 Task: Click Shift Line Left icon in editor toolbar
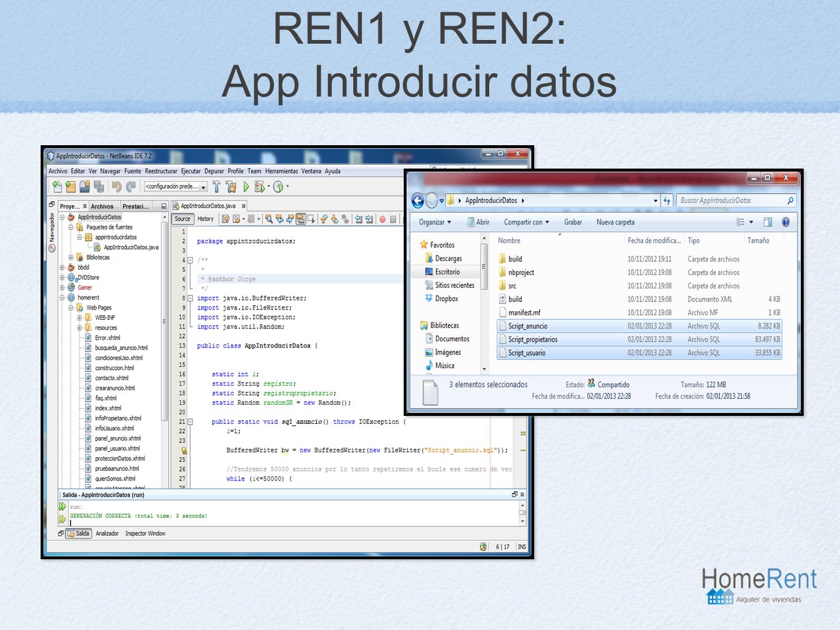pyautogui.click(x=359, y=219)
